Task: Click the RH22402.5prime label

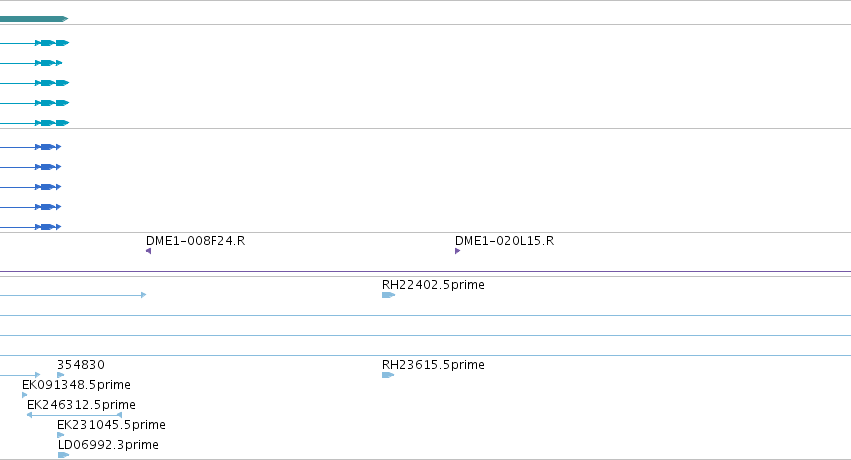Action: pyautogui.click(x=433, y=285)
